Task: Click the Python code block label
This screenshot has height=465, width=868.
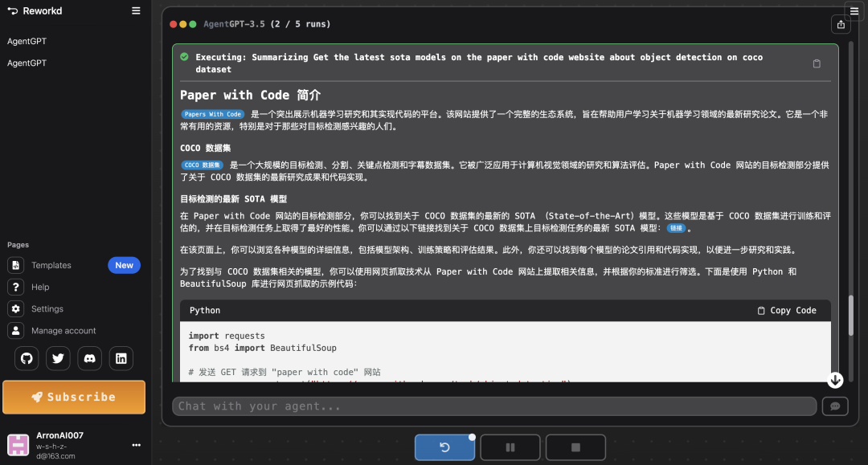Action: click(x=205, y=311)
